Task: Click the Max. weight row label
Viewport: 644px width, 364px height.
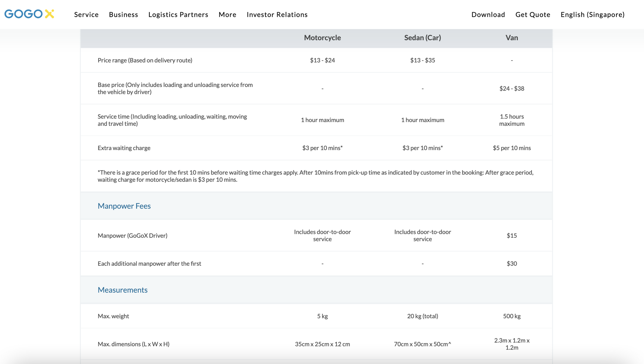Action: pyautogui.click(x=113, y=316)
